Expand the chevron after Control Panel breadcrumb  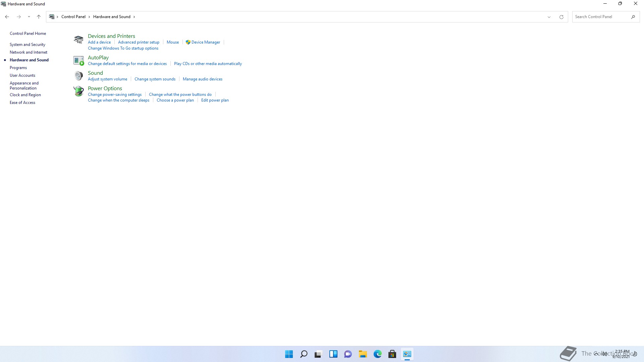pyautogui.click(x=89, y=17)
